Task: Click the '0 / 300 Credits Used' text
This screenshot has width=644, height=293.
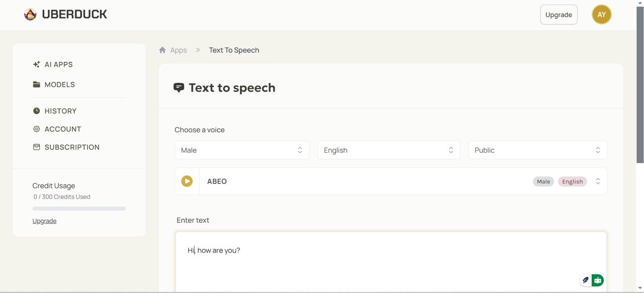Action: [62, 197]
